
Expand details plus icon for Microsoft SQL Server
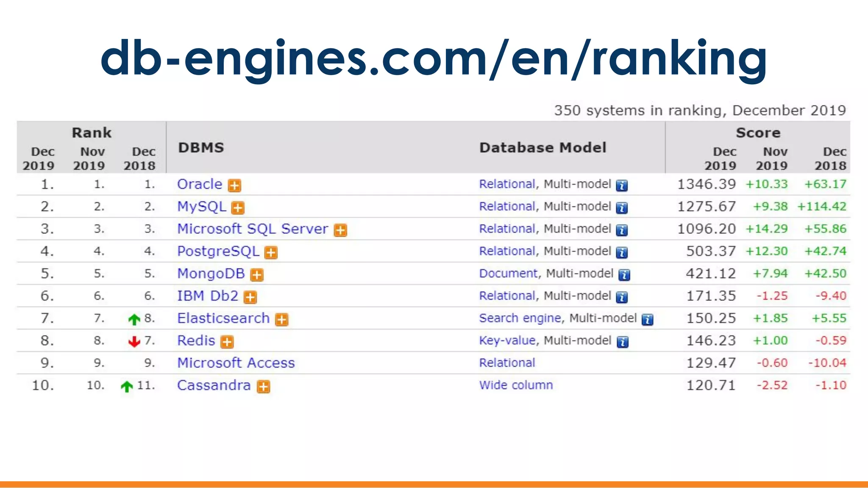click(x=340, y=230)
